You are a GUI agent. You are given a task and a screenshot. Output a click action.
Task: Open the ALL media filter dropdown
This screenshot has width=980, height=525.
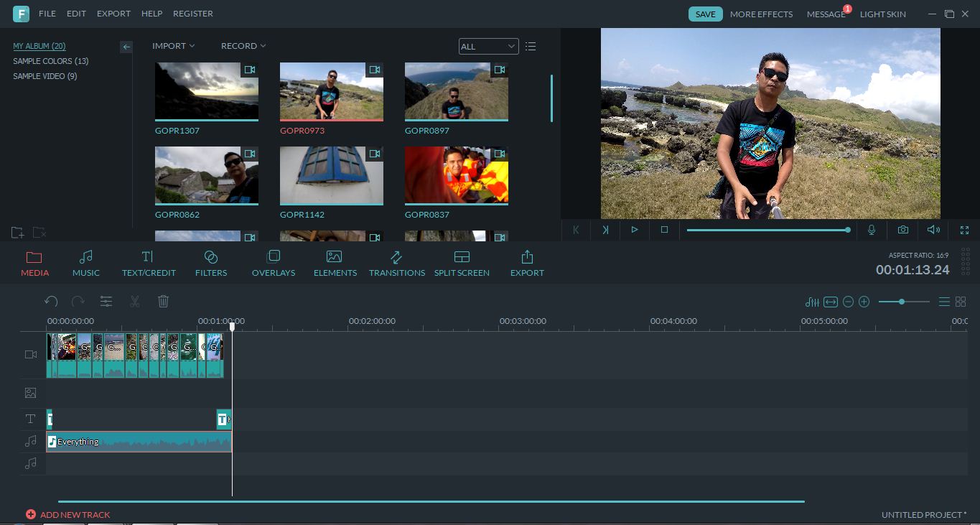pyautogui.click(x=488, y=47)
